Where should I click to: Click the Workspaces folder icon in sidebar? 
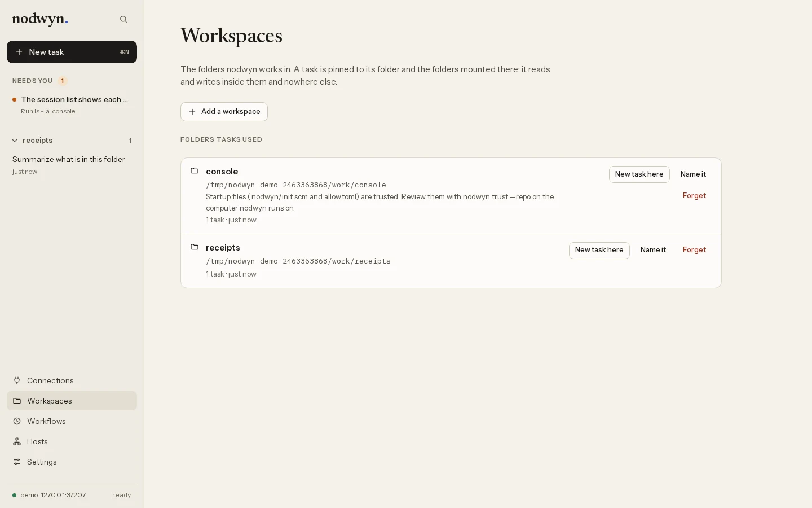[x=17, y=401]
